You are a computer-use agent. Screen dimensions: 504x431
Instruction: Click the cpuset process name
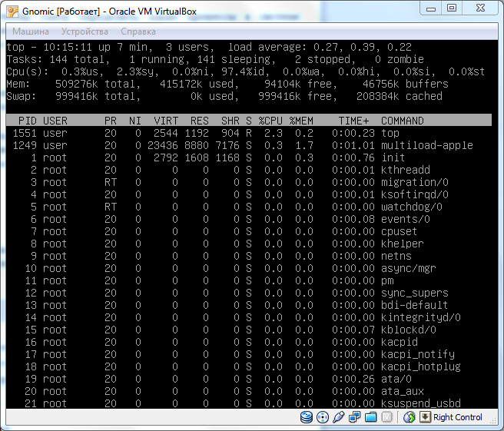[x=399, y=231]
